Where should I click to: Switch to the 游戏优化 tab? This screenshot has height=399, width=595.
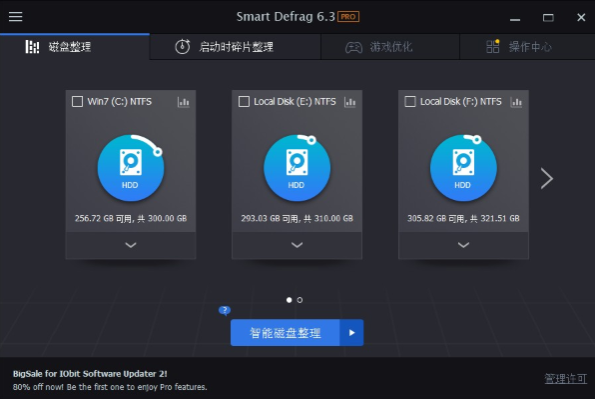click(x=390, y=47)
